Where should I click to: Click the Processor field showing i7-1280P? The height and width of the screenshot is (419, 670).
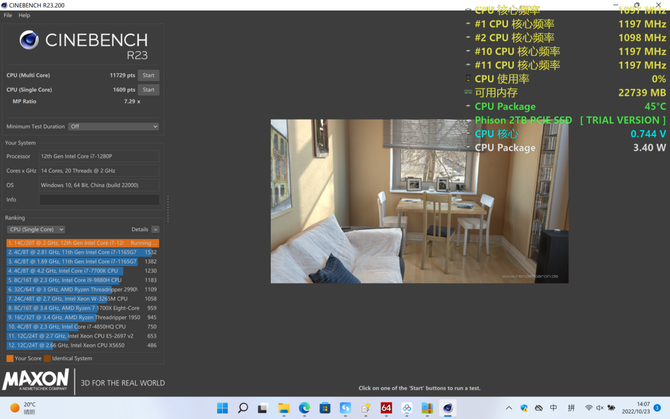pyautogui.click(x=99, y=156)
